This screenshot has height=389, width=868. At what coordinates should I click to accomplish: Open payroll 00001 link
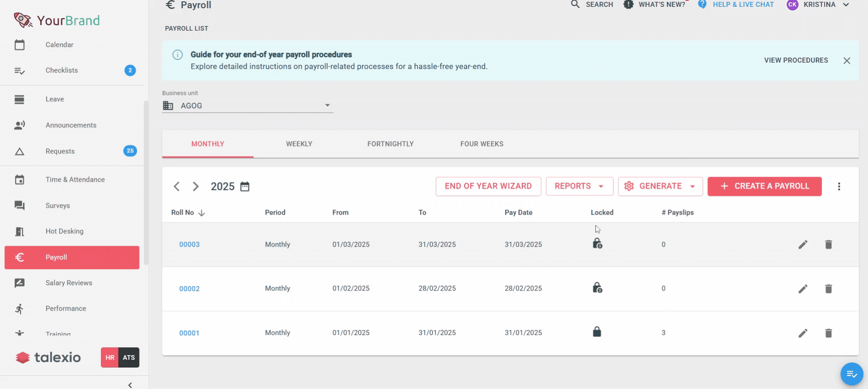189,333
